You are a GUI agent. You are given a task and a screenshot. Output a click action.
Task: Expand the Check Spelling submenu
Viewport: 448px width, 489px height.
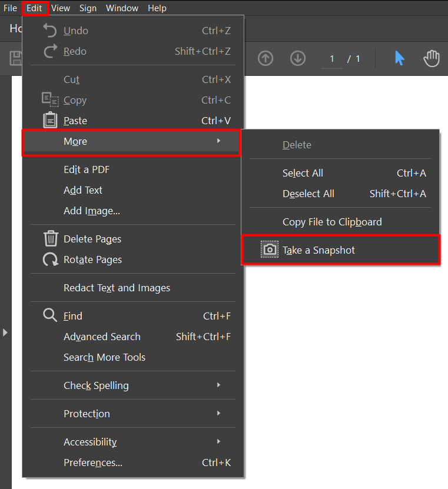click(x=96, y=385)
